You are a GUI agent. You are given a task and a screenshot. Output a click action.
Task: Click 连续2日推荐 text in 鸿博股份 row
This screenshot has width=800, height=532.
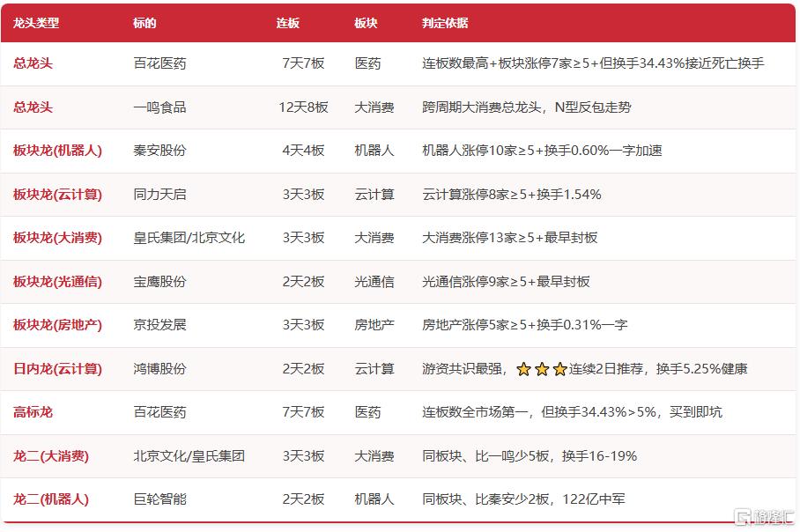click(606, 369)
